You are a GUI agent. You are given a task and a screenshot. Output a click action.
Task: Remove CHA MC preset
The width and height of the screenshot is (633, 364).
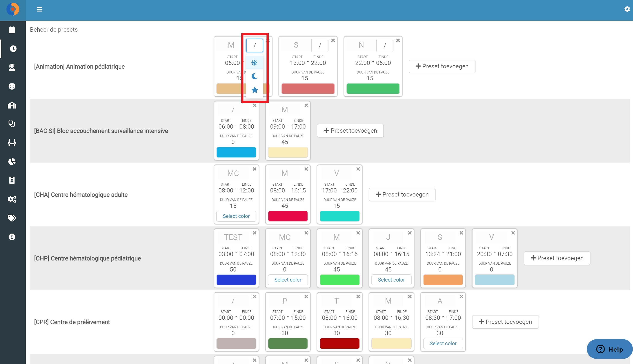pos(255,169)
